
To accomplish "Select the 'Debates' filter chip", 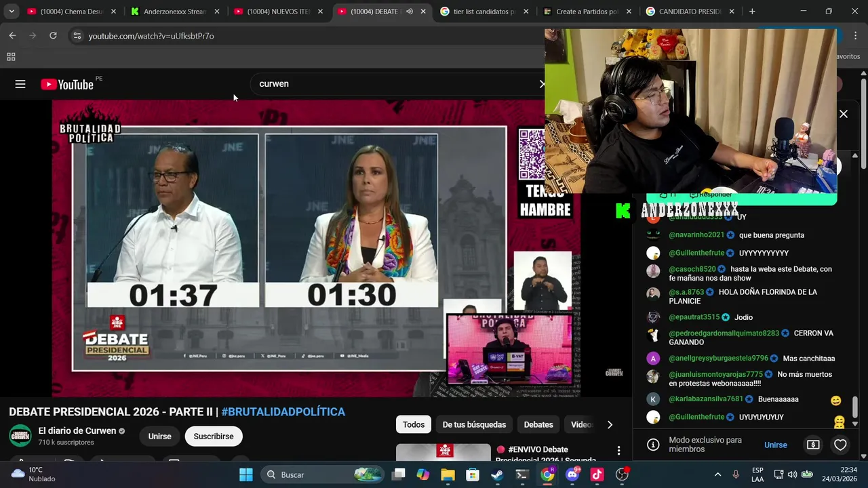I will coord(538,425).
